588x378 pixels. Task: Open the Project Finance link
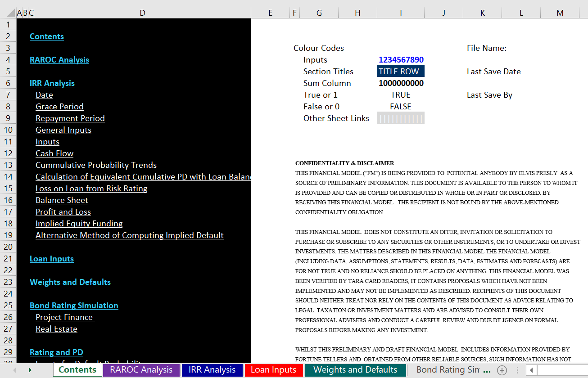coord(64,317)
